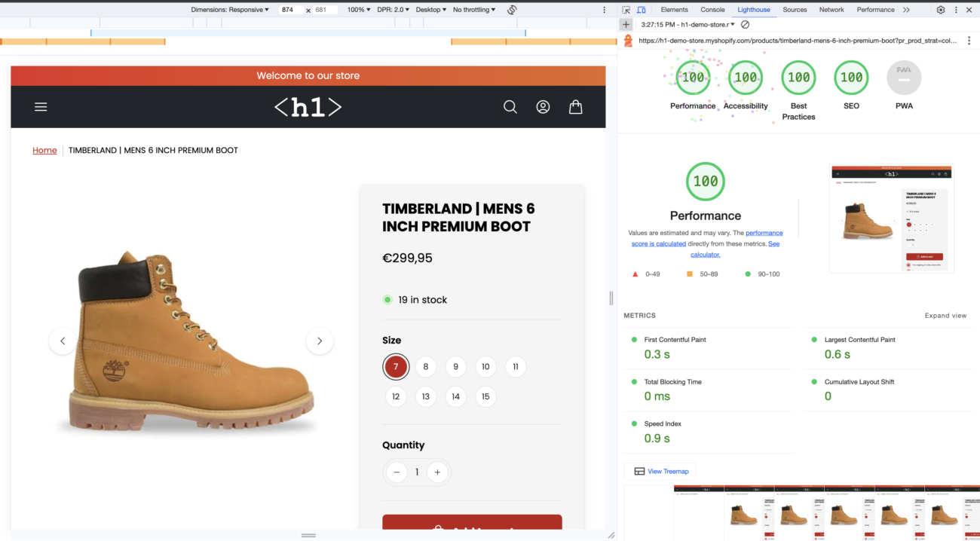Open the Desktop device type dropdown
Viewport: 980px width, 541px height.
coord(431,10)
